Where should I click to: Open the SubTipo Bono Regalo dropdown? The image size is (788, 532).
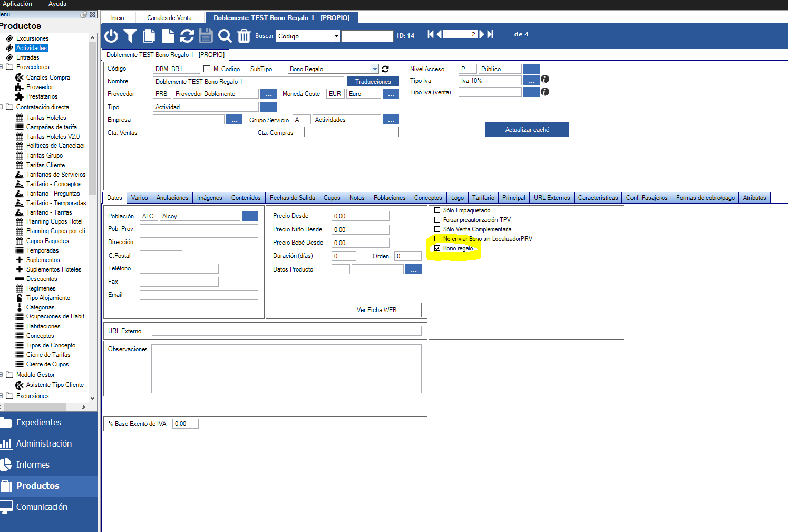click(x=375, y=69)
